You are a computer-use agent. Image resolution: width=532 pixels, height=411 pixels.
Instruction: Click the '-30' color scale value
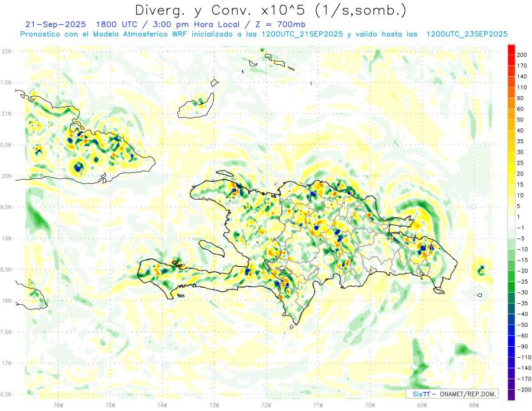coord(523,293)
